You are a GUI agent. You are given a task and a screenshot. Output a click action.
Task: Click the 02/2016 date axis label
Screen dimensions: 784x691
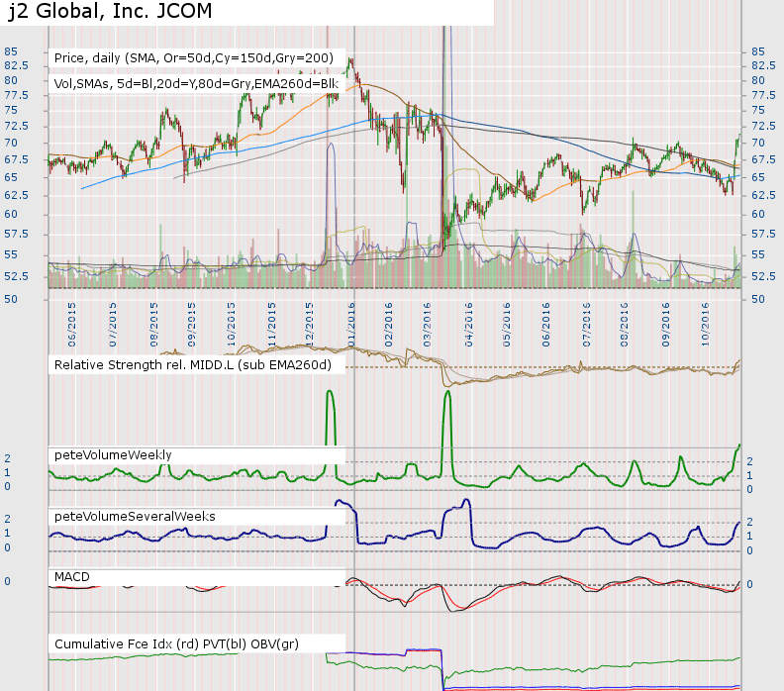[388, 325]
